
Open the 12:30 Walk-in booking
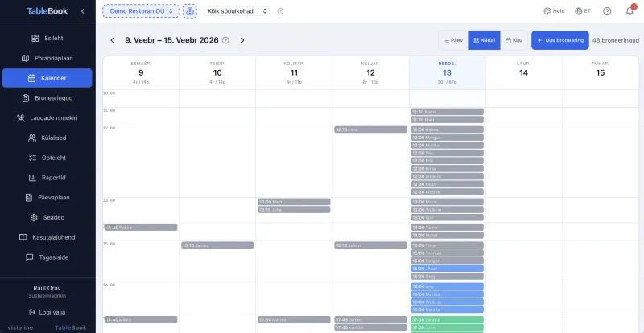[448, 176]
